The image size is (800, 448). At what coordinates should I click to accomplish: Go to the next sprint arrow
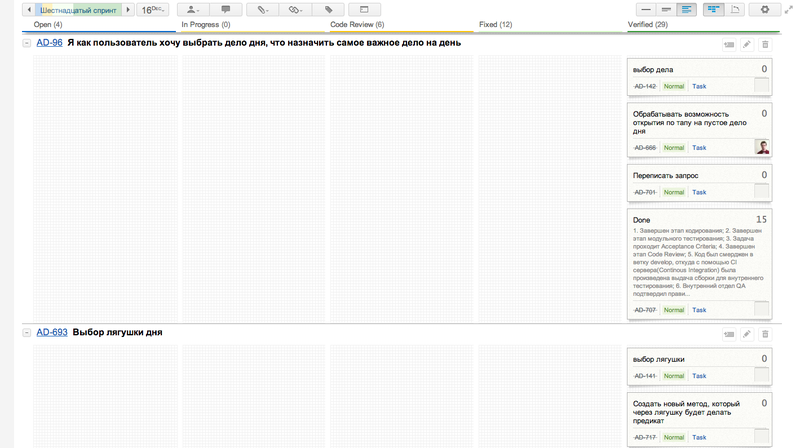pos(128,10)
